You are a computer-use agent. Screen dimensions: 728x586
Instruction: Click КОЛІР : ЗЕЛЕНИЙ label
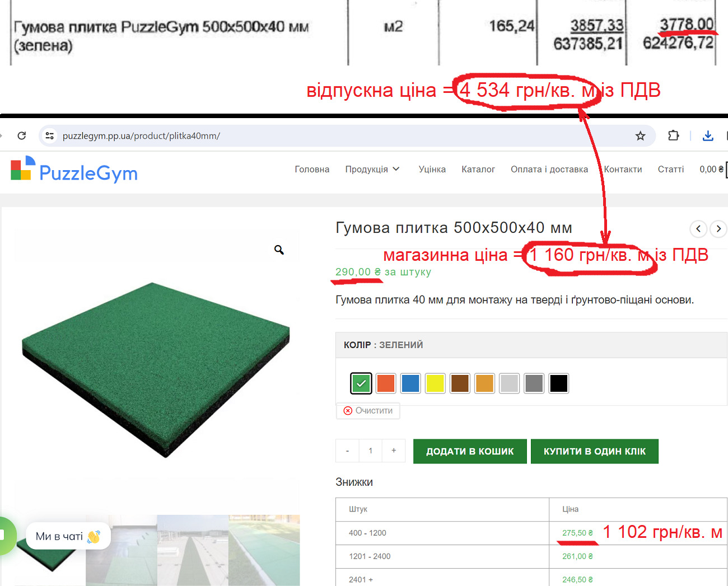tap(383, 345)
